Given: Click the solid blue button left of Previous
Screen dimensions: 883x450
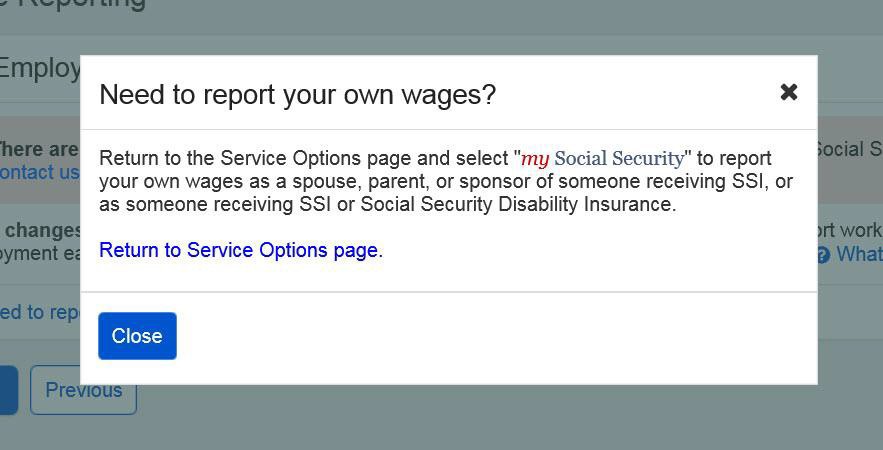Looking at the screenshot, I should 8,389.
